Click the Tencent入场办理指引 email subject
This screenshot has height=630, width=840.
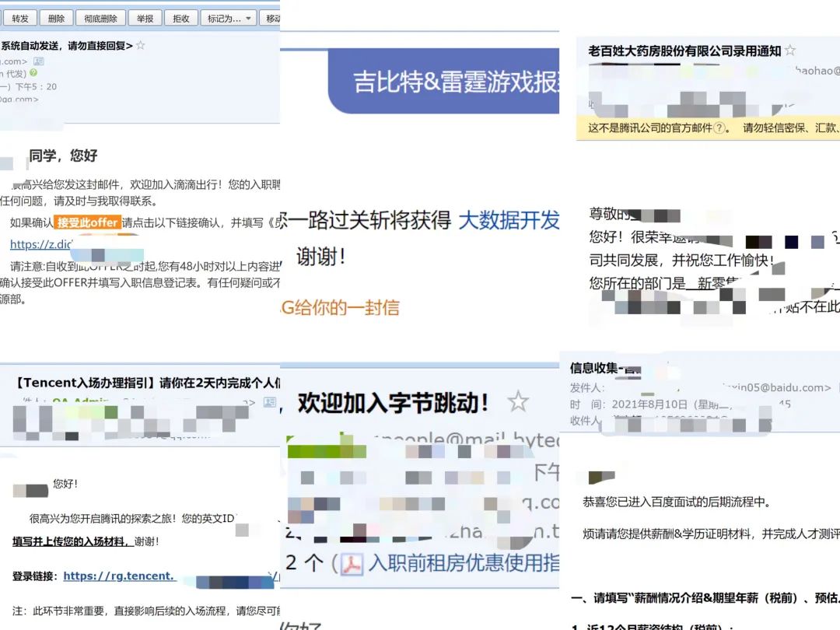pyautogui.click(x=146, y=383)
